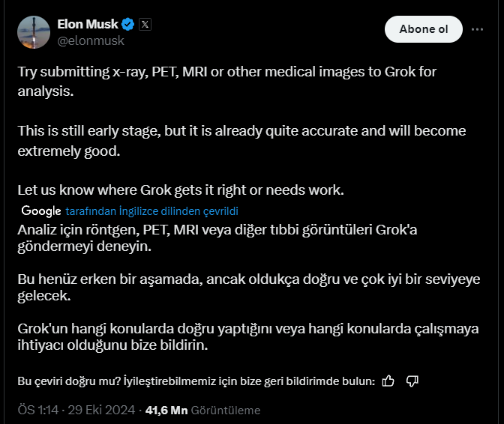Open the "Elon Musk" display name link
This screenshot has width=504, height=424.
[x=87, y=24]
